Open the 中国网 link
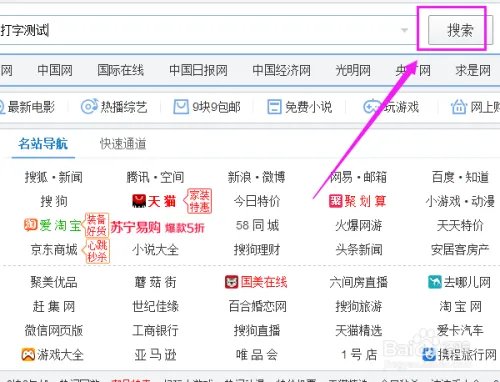Screen dimensions: 500x382 coord(55,70)
